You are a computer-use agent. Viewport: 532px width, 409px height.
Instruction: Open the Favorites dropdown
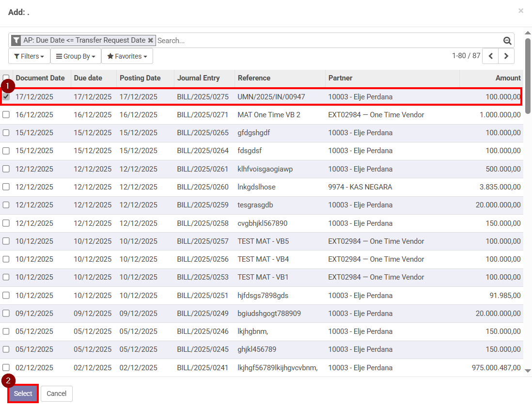127,56
